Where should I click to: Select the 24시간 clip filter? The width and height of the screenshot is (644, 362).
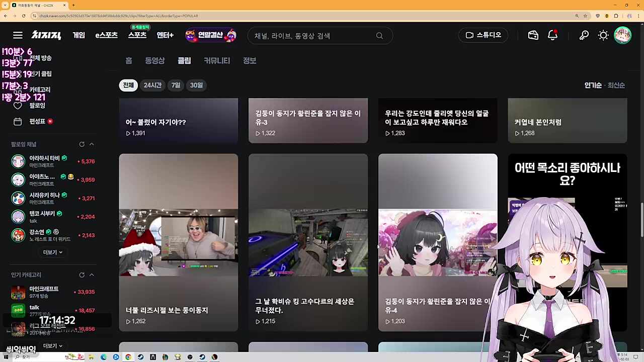click(x=152, y=85)
